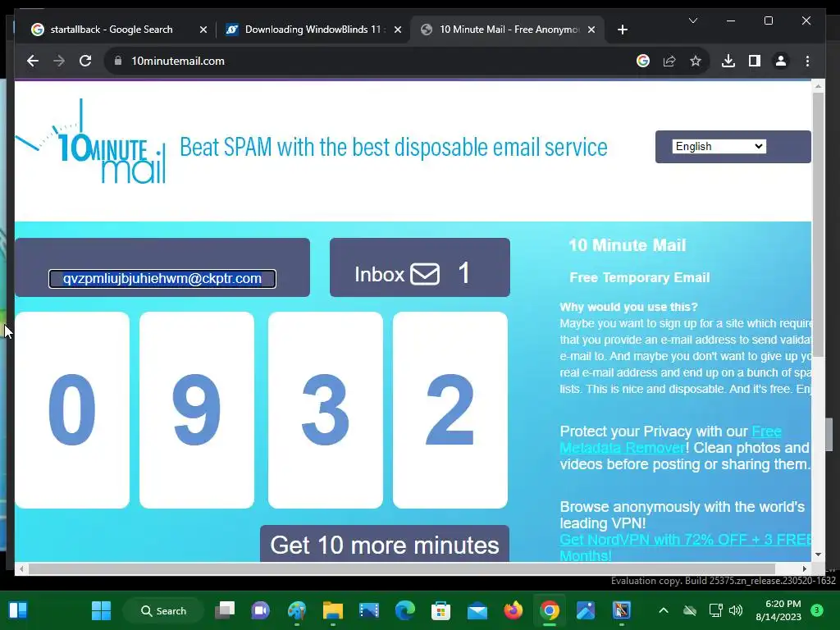
Task: Go back to the previous page
Action: point(33,61)
